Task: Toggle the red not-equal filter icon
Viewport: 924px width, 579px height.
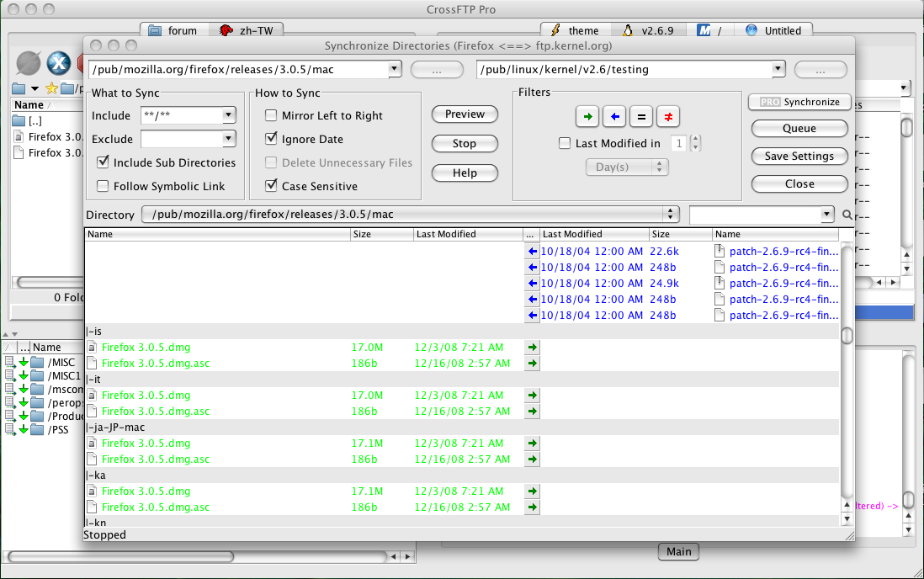Action: click(x=668, y=116)
